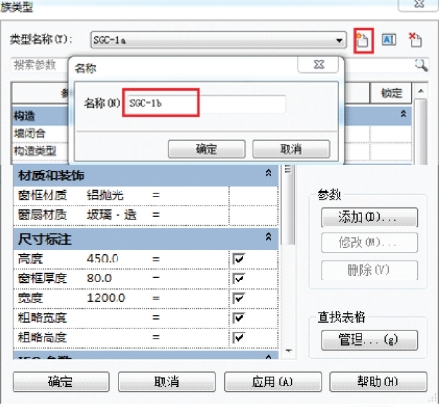Viewport: 439px width, 407px height.
Task: Toggle the lock checkbox for 高度
Action: point(238,259)
